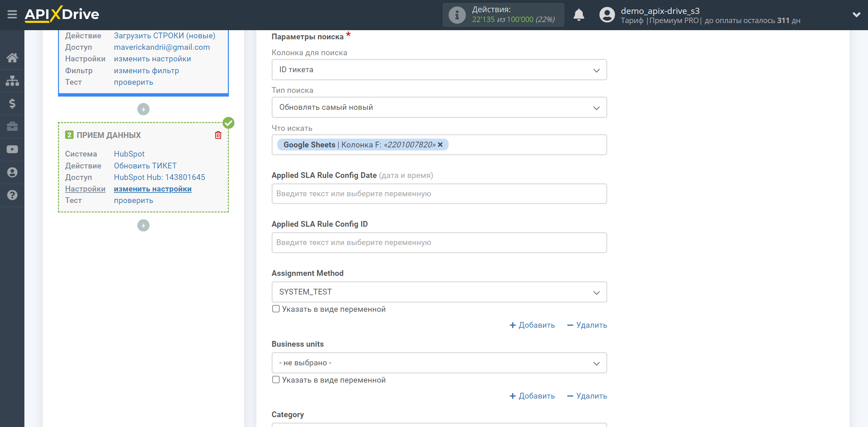Click the Параметры поиска heading
Viewport: 868px width, 427px height.
[x=308, y=37]
